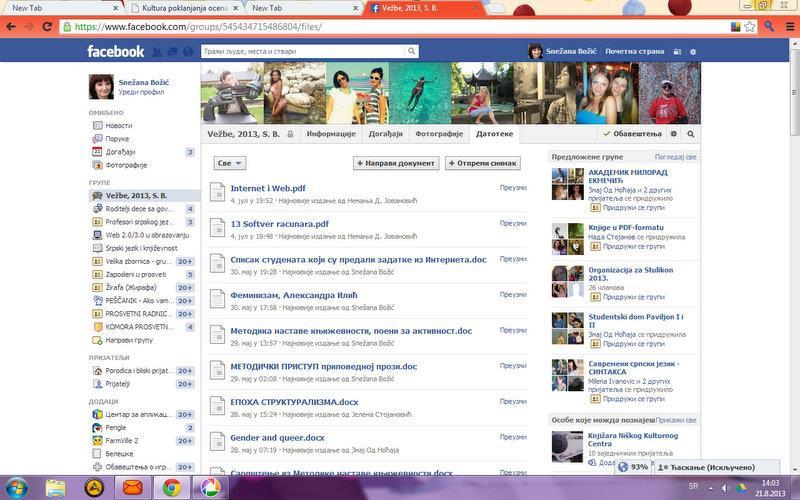Viewport: 800px width, 500px height.
Task: Open ЕПОХА СТРУКТУРАЛИЗМА.docx file
Action: pyautogui.click(x=294, y=402)
